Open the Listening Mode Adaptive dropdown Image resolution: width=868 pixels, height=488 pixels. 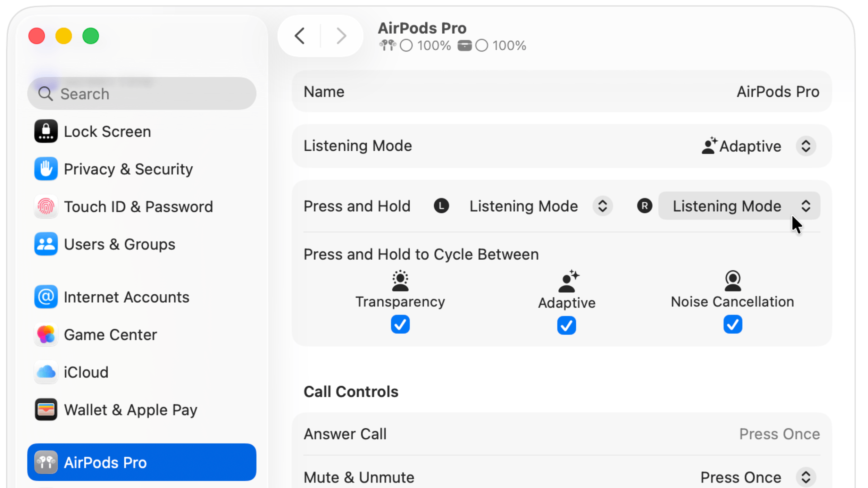(759, 146)
